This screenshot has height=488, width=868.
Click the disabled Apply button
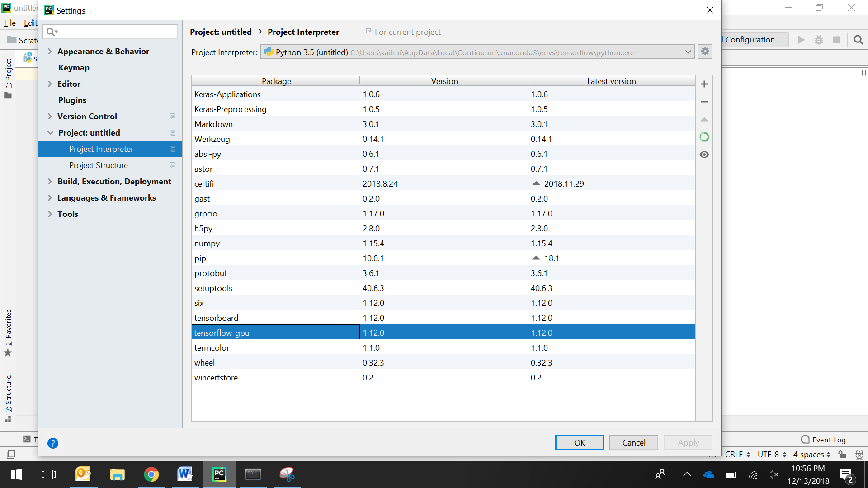(x=688, y=443)
